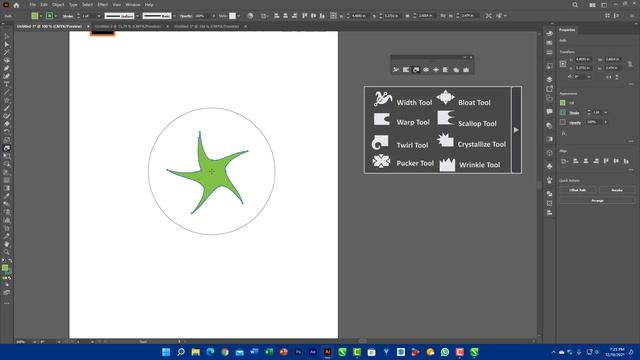640x360 pixels.
Task: Click Bloat Tool icon in overlay panel
Action: [x=445, y=97]
